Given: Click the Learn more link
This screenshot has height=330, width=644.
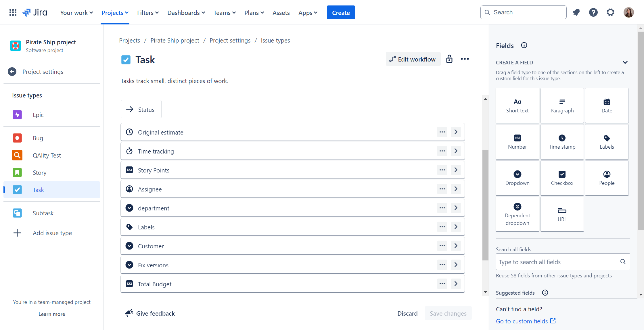Looking at the screenshot, I should 52,314.
